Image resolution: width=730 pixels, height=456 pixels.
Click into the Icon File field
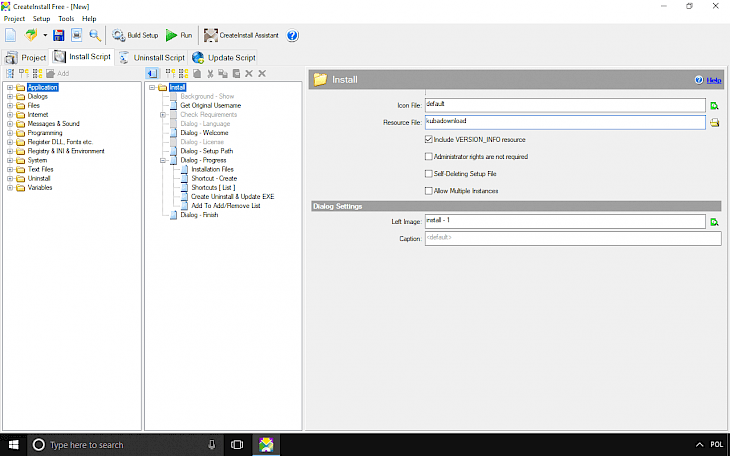point(565,105)
